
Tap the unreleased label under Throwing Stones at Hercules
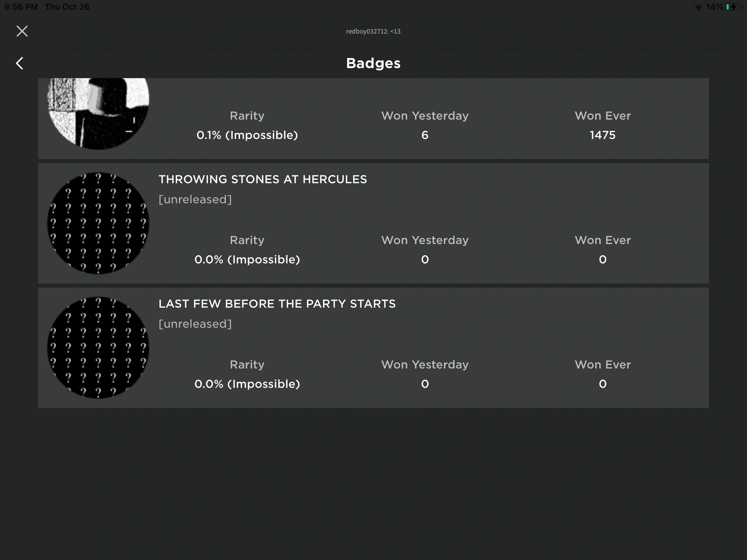coord(195,199)
